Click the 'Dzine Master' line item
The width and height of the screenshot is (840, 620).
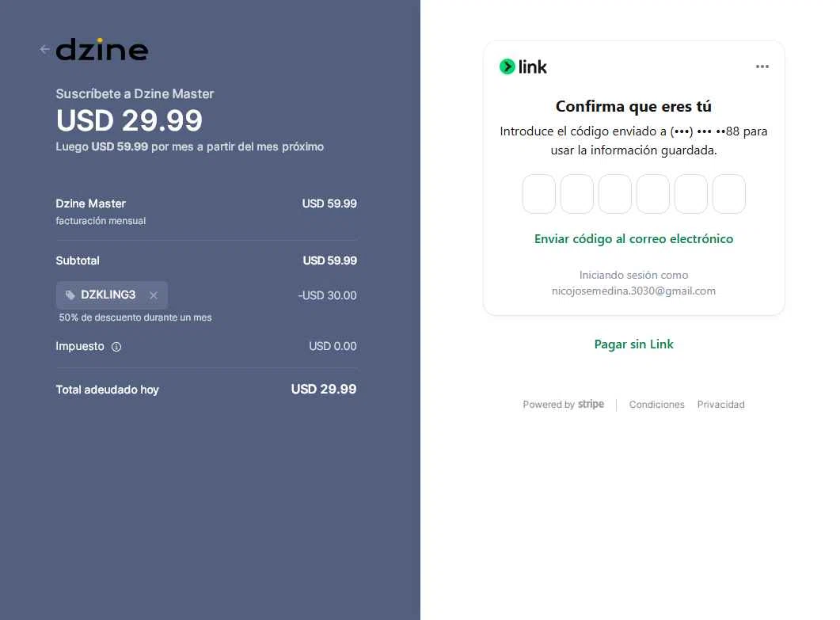90,203
